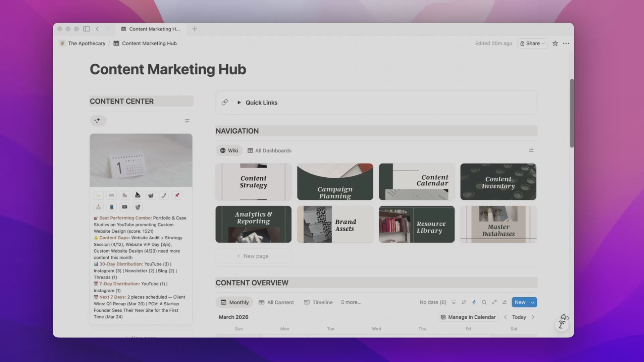Click the expand full-page arrows icon
644x362 pixels.
click(494, 302)
